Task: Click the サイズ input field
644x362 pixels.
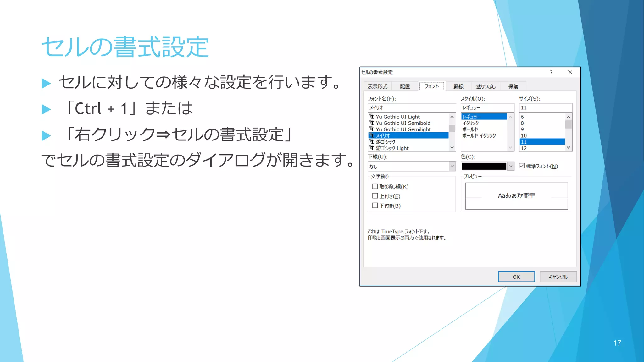Action: coord(545,108)
